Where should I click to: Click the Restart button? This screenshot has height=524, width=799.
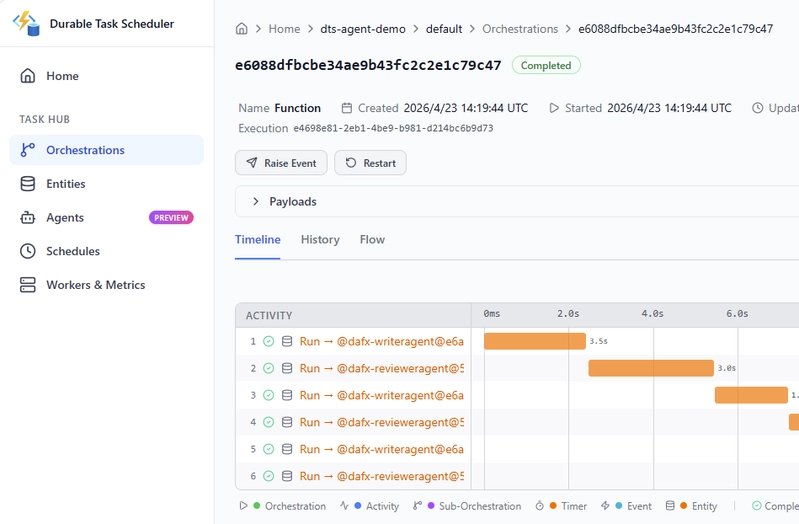(370, 163)
